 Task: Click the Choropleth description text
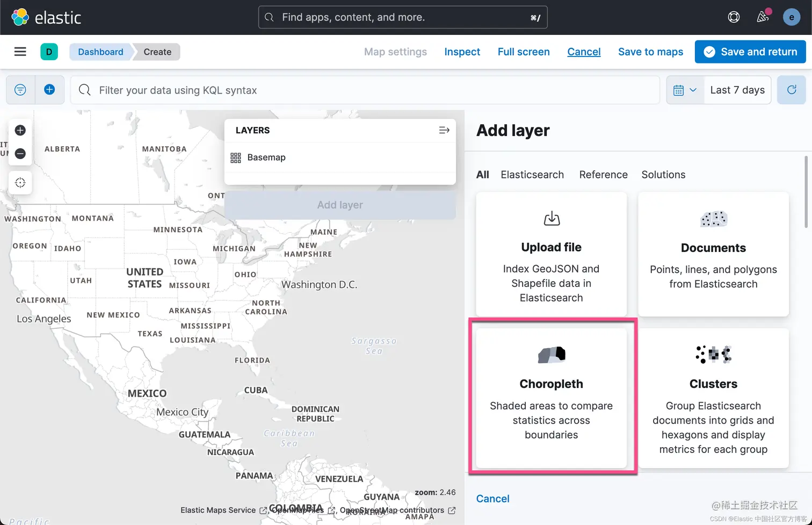[x=552, y=420]
